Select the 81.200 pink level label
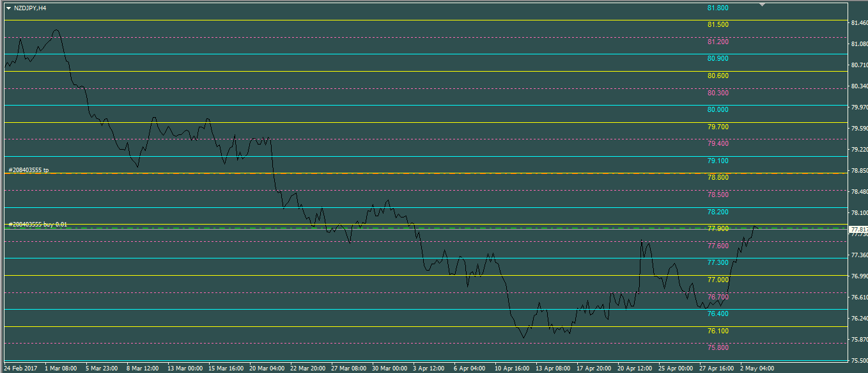This screenshot has height=373, width=868. 718,42
